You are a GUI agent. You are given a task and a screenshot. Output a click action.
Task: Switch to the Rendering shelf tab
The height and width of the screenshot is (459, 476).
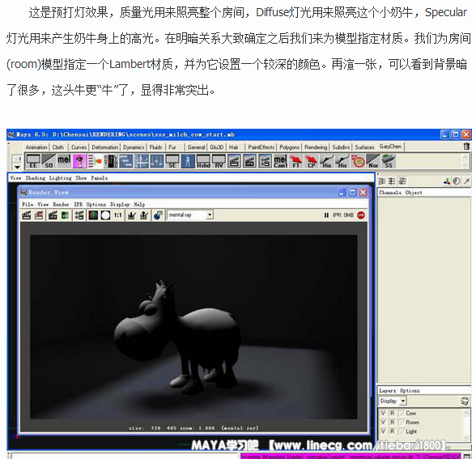click(x=316, y=147)
